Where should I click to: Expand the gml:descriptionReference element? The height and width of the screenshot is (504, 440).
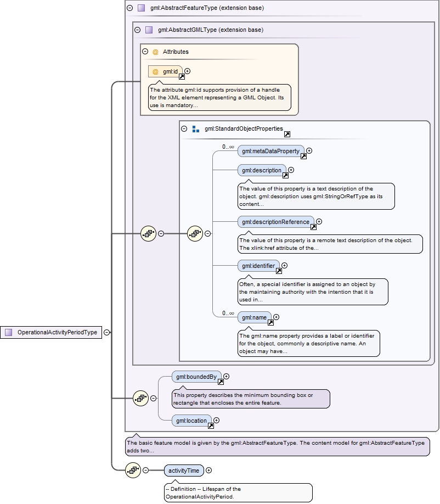pos(319,221)
